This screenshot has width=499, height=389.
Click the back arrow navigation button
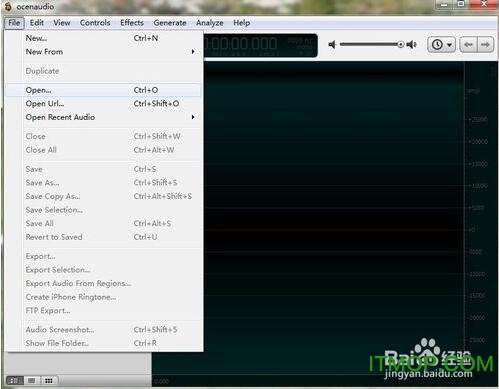468,44
